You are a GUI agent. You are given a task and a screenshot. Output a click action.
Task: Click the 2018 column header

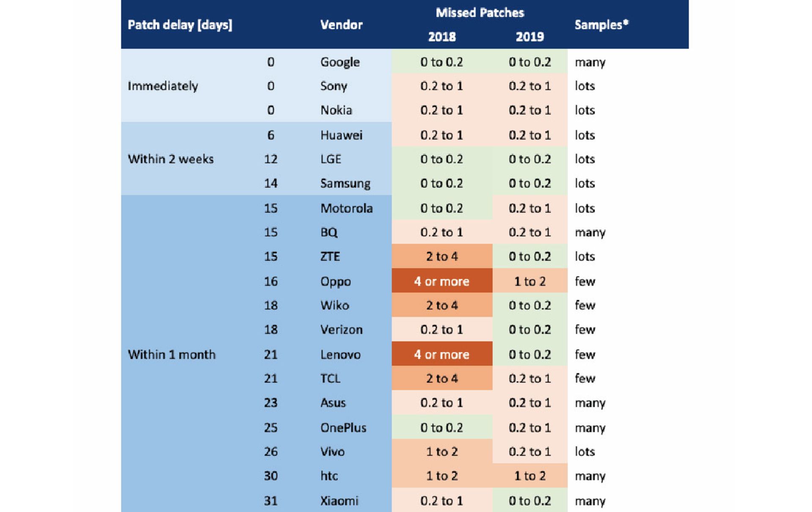tap(442, 37)
